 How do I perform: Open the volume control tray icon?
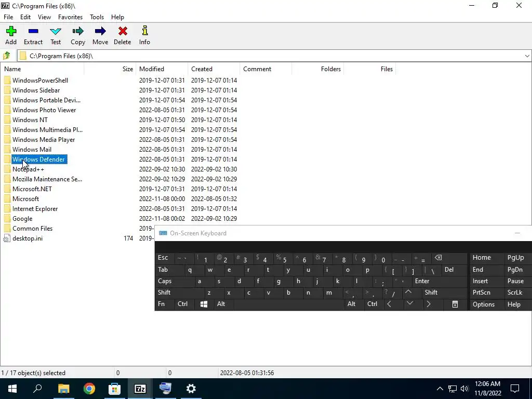[465, 389]
